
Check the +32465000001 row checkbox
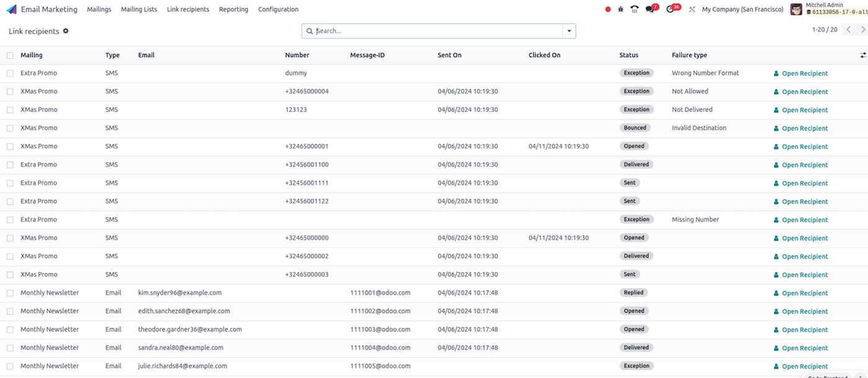(x=10, y=146)
